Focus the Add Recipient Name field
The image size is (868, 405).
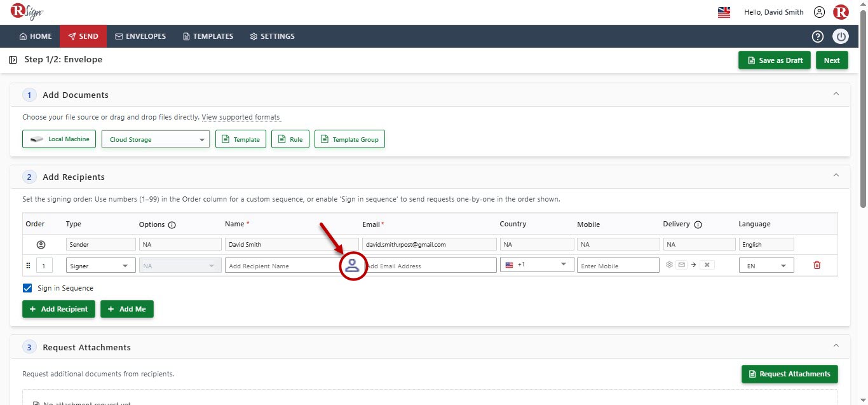click(283, 266)
